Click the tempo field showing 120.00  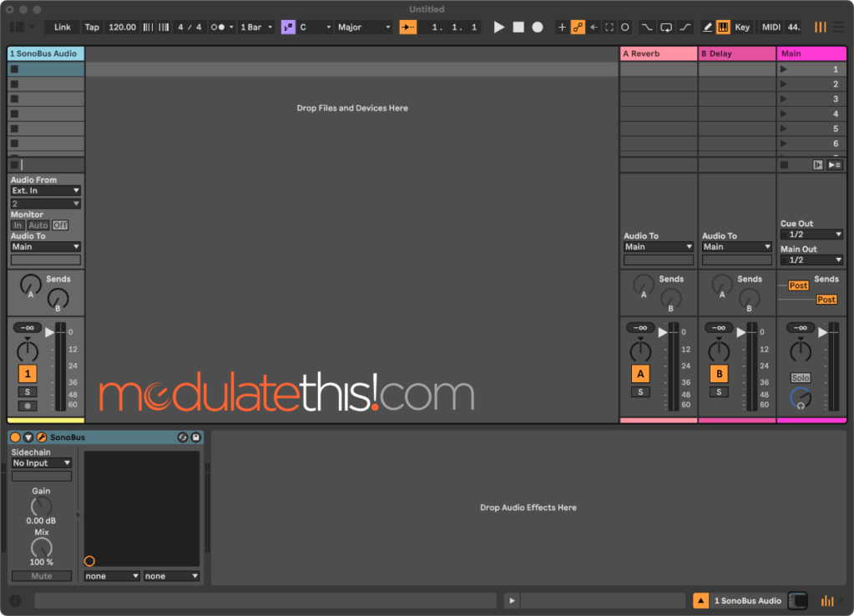pyautogui.click(x=122, y=27)
